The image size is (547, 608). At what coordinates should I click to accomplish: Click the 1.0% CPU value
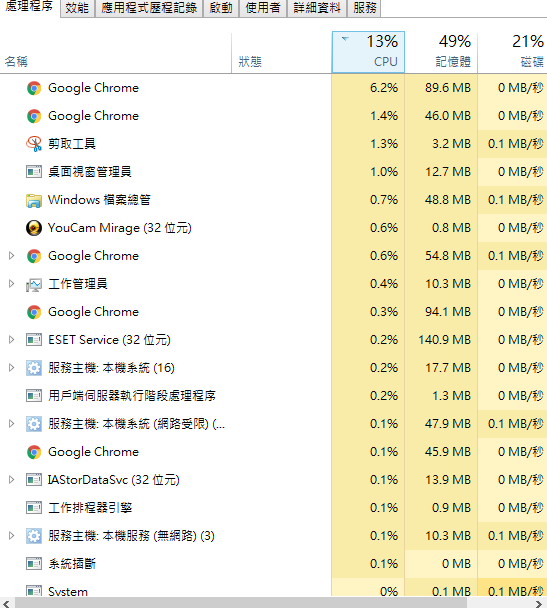pos(384,172)
